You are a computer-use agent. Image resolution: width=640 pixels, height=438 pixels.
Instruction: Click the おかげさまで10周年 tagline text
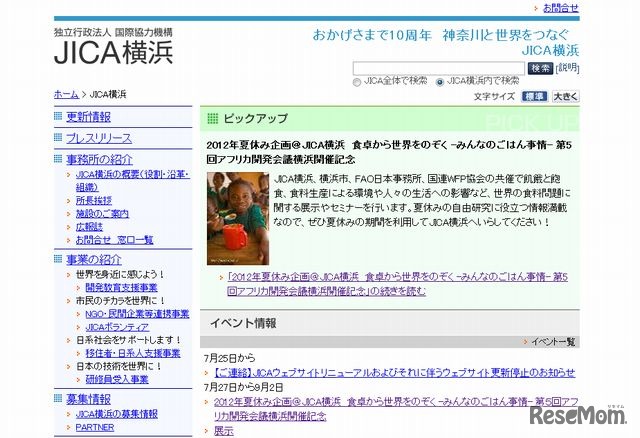pos(372,35)
